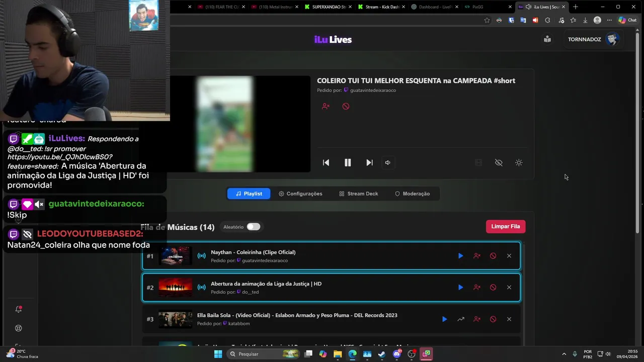This screenshot has height=362, width=644.
Task: Pause the currently playing video
Action: 348,162
